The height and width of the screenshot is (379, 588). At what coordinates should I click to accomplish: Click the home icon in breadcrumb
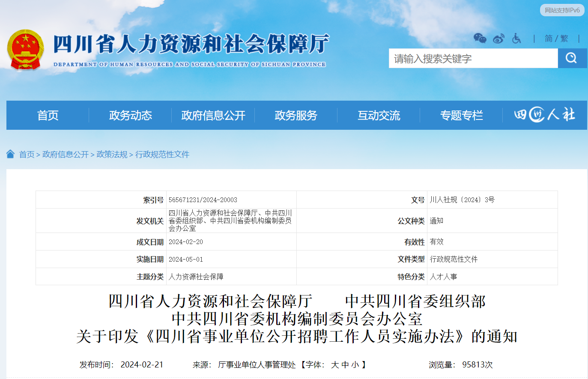tap(11, 154)
